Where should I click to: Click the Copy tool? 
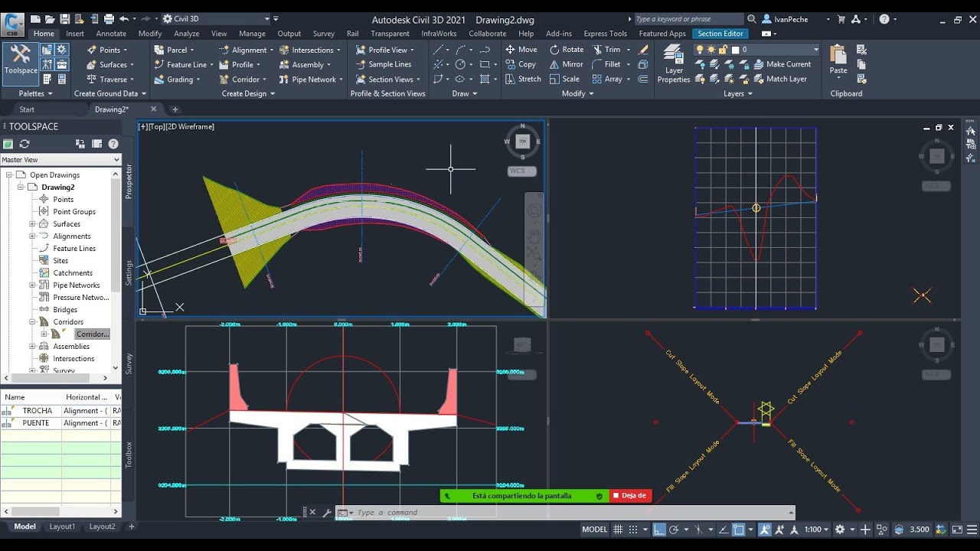click(x=521, y=64)
